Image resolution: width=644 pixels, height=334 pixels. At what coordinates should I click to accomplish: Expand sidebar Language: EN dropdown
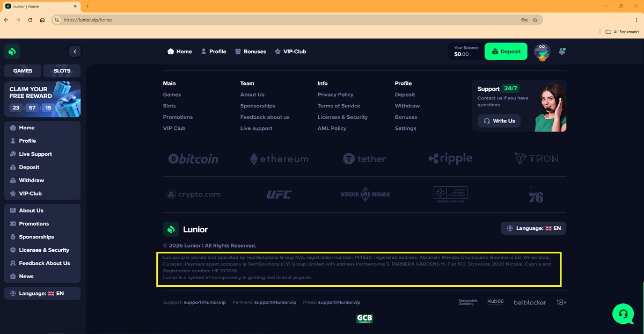pyautogui.click(x=42, y=294)
